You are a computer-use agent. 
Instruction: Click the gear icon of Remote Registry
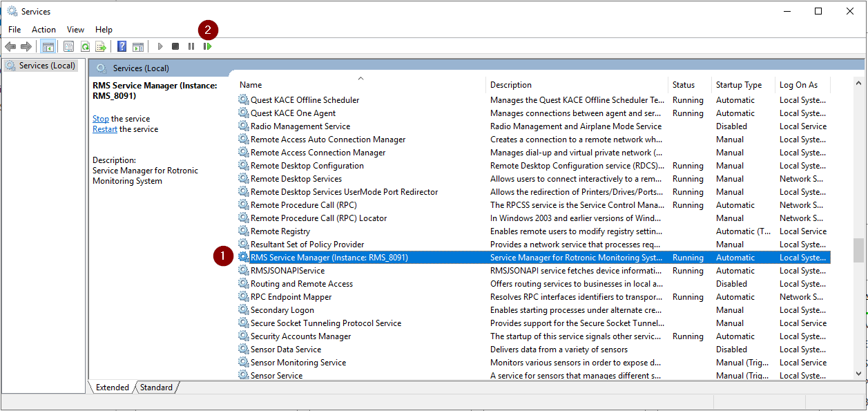243,231
